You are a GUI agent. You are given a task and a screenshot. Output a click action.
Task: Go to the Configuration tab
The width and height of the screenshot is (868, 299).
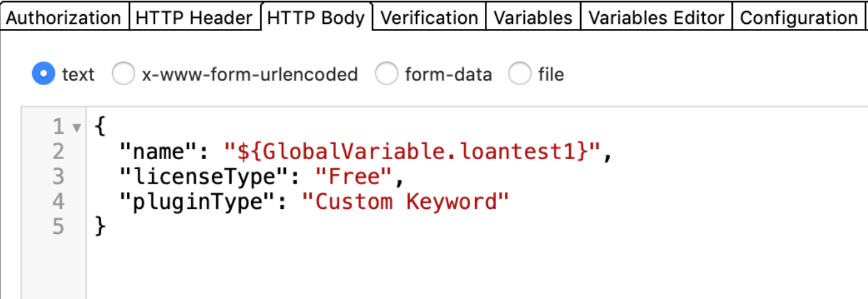(x=798, y=17)
